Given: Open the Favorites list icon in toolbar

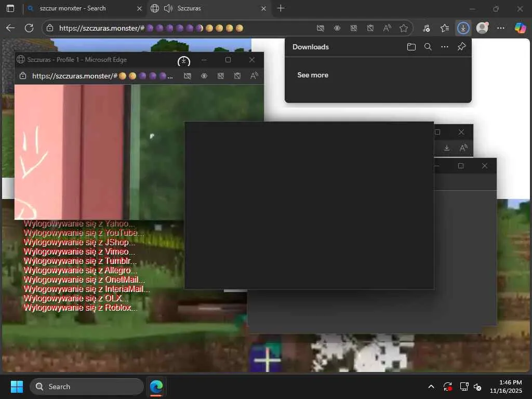Looking at the screenshot, I should 445,28.
